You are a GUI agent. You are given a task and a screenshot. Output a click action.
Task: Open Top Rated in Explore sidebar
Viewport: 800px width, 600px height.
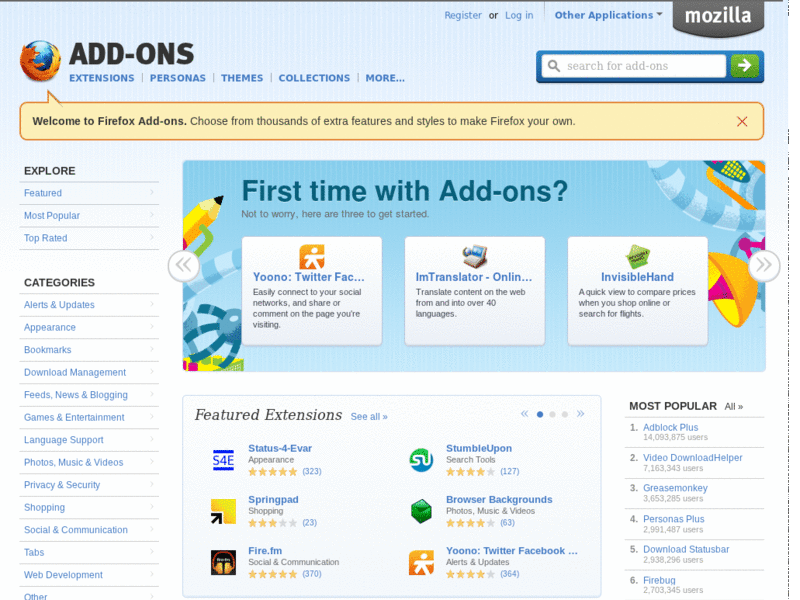click(89, 238)
